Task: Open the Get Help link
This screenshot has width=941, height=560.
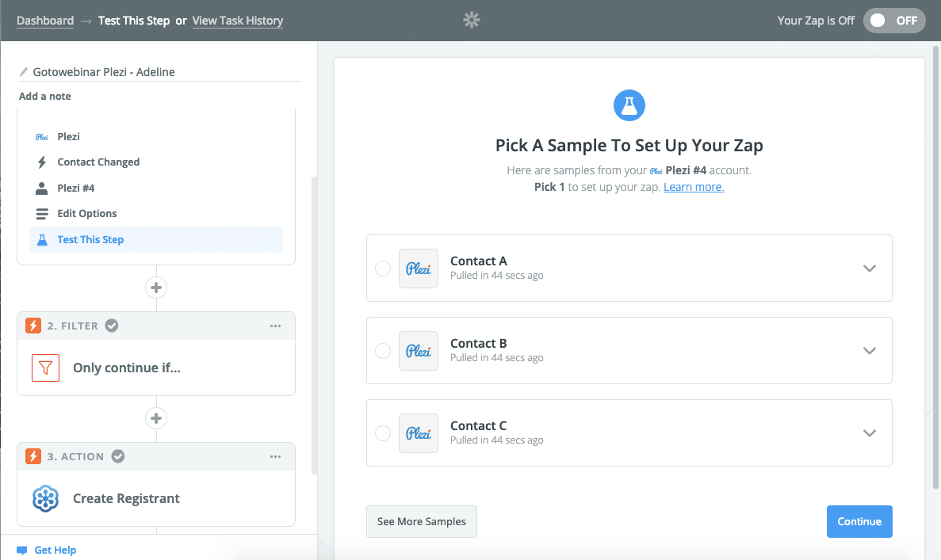Action: point(55,550)
